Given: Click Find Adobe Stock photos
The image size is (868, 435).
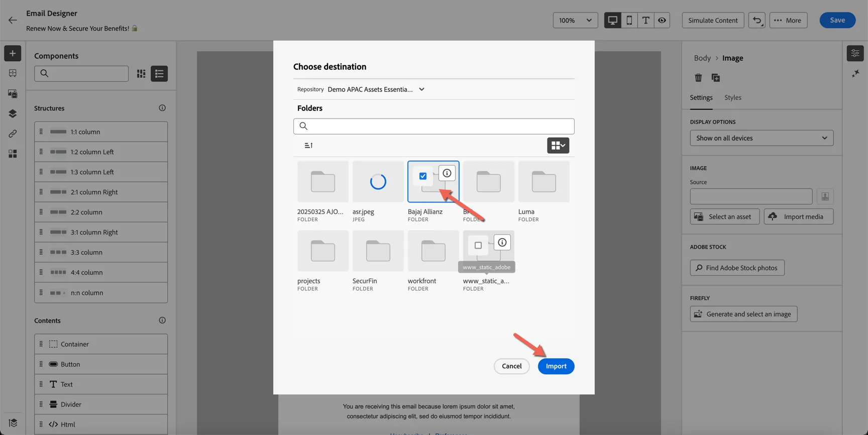Looking at the screenshot, I should pos(737,268).
